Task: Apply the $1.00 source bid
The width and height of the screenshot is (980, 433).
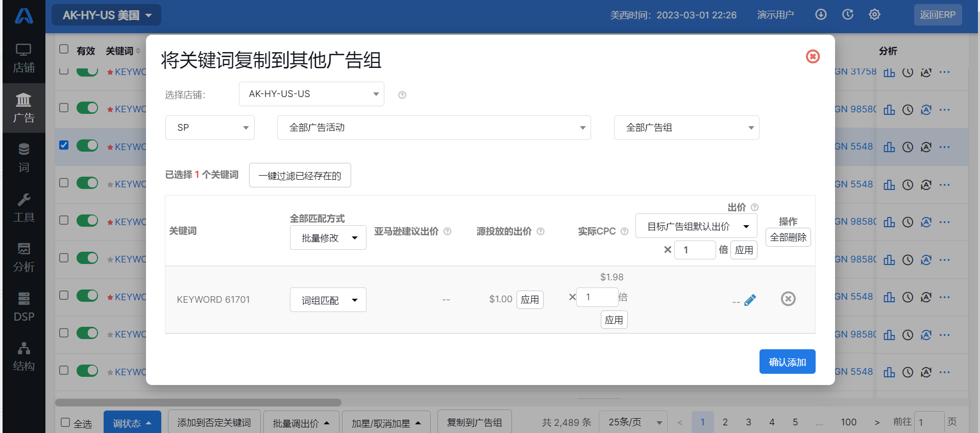Action: point(530,299)
